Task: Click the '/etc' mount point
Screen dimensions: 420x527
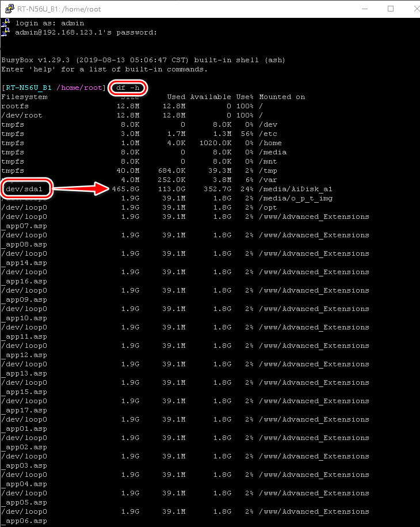Action: [x=268, y=134]
